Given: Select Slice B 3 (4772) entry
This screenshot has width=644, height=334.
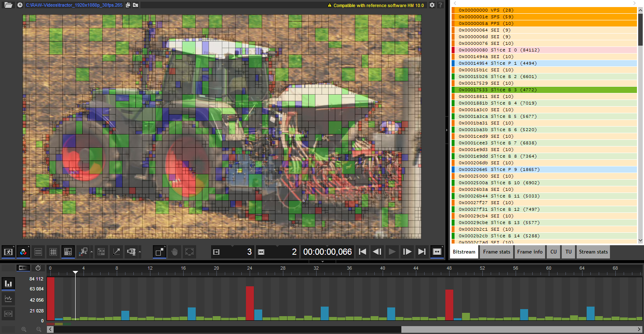Looking at the screenshot, I should click(544, 90).
